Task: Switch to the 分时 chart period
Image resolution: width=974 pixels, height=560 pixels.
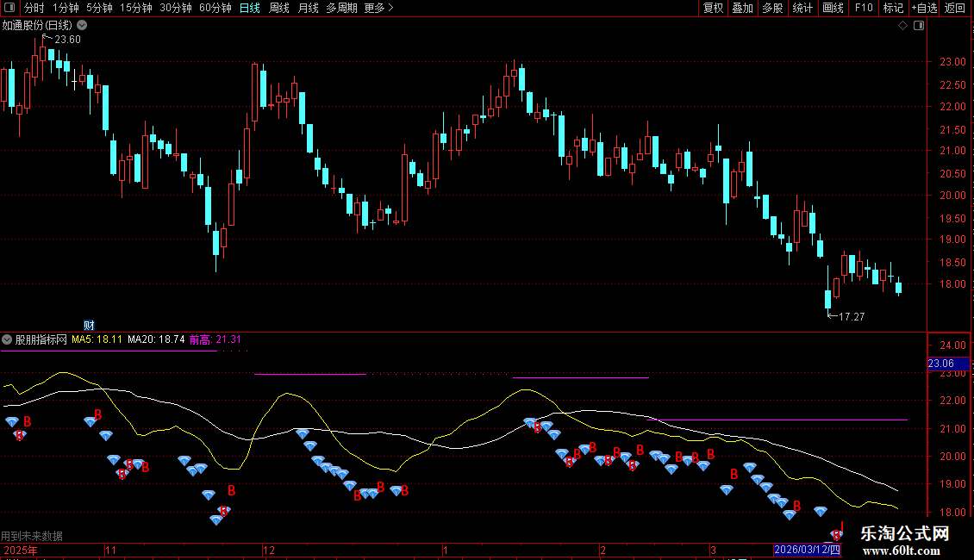Action: [x=34, y=8]
